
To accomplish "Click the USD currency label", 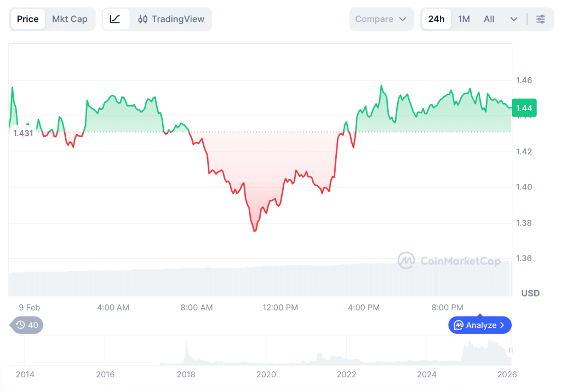I will (x=530, y=293).
